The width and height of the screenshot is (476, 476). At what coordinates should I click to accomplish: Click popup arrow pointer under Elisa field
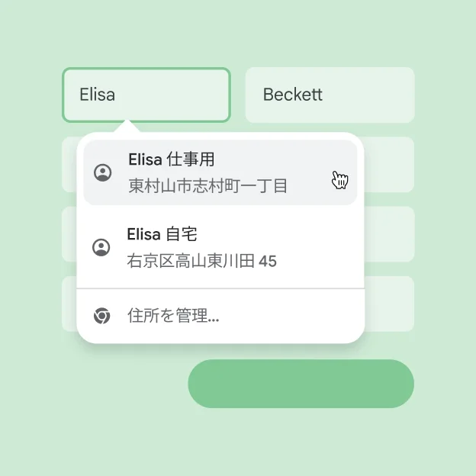[128, 126]
